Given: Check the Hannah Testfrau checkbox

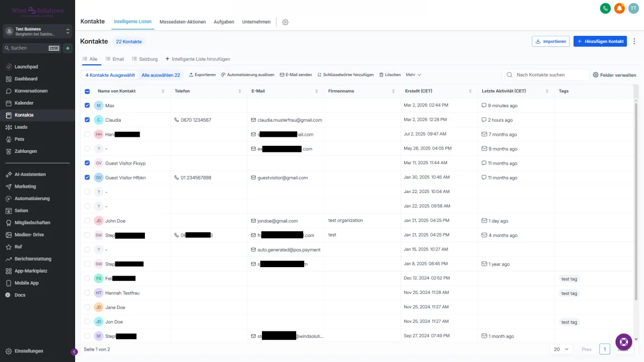Looking at the screenshot, I should (87, 293).
